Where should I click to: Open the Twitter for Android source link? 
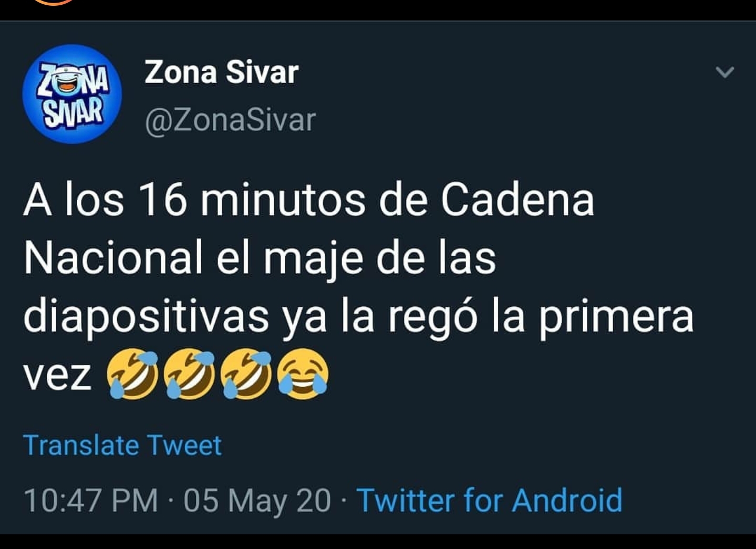pos(490,500)
